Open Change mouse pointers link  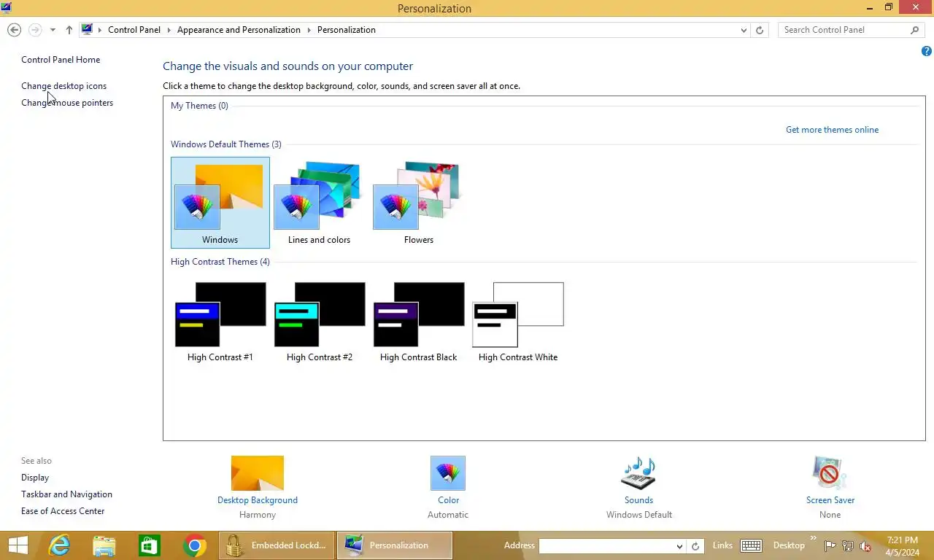pos(67,103)
